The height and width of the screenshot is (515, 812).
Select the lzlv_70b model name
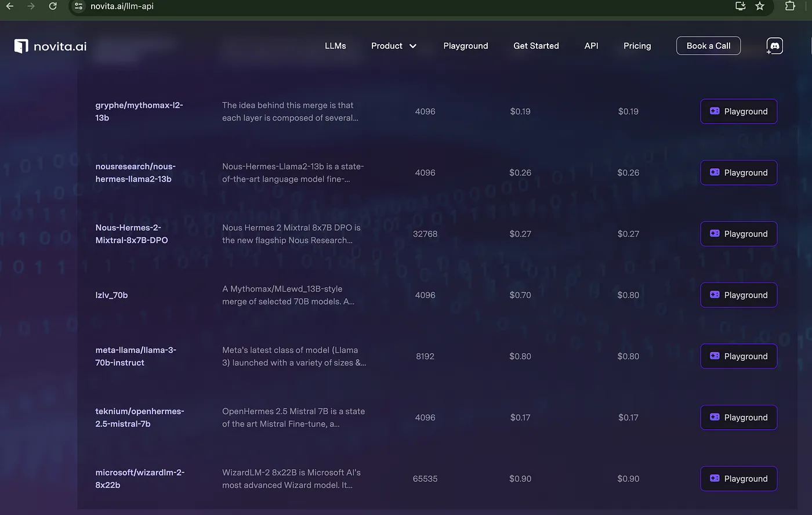click(111, 295)
